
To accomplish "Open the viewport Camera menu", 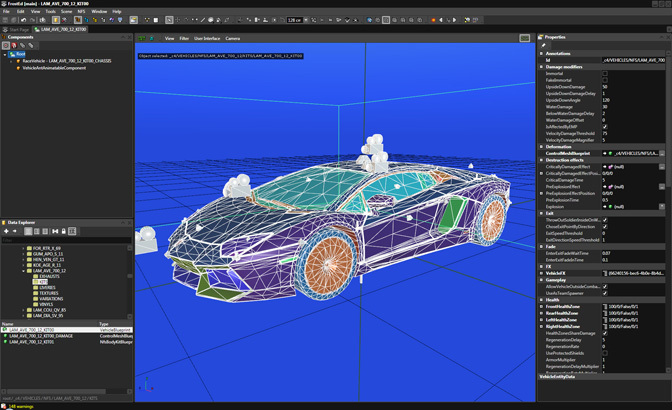I will point(233,38).
